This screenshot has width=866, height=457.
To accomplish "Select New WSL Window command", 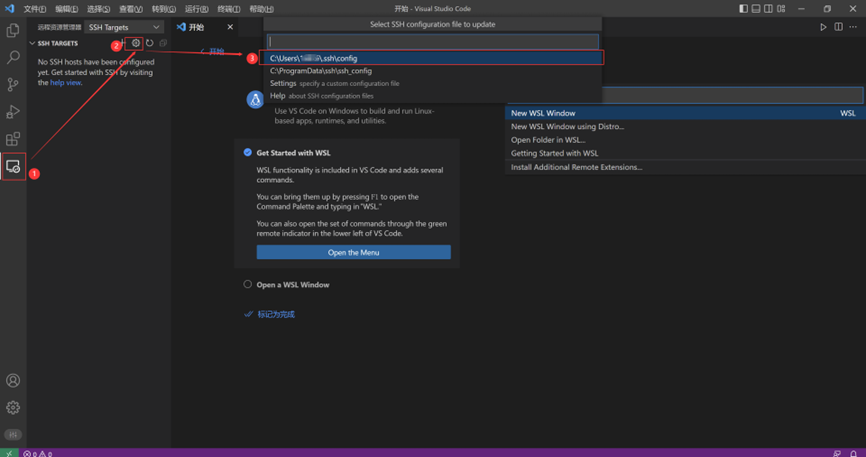I will click(685, 113).
